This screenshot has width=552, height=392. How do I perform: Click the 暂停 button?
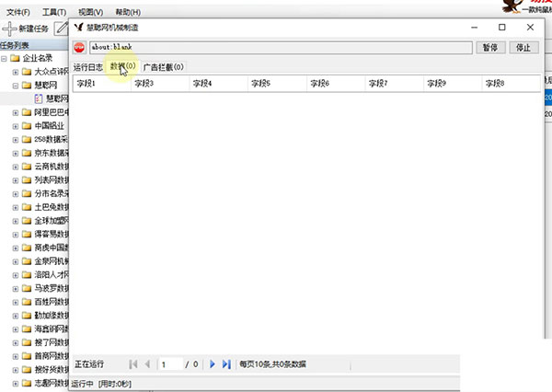click(490, 47)
